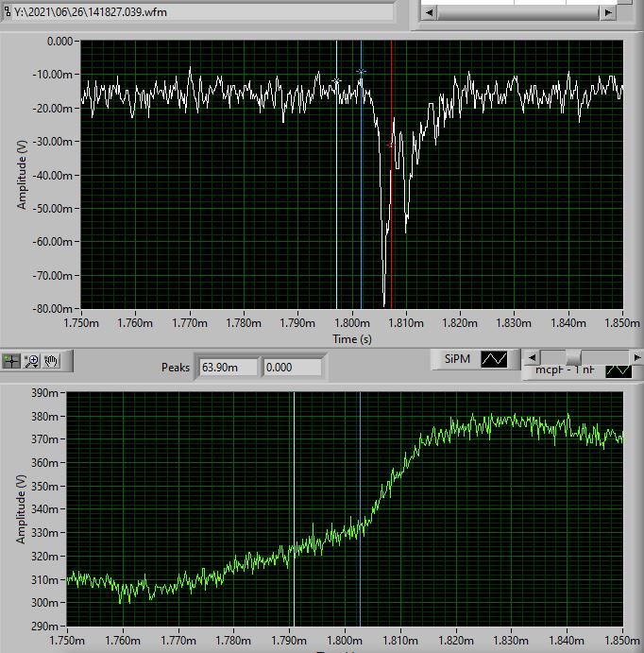
Task: Select the pan hand tool
Action: tap(52, 360)
